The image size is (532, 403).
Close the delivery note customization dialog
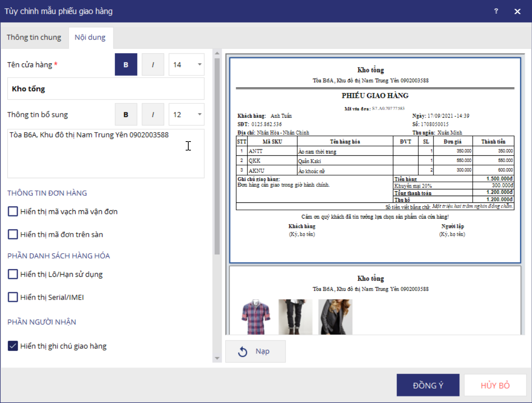[x=517, y=12]
